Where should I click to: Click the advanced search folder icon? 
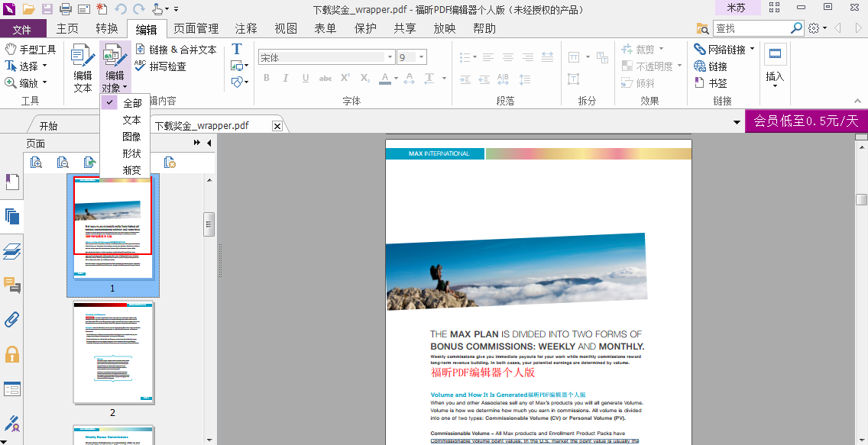[702, 28]
